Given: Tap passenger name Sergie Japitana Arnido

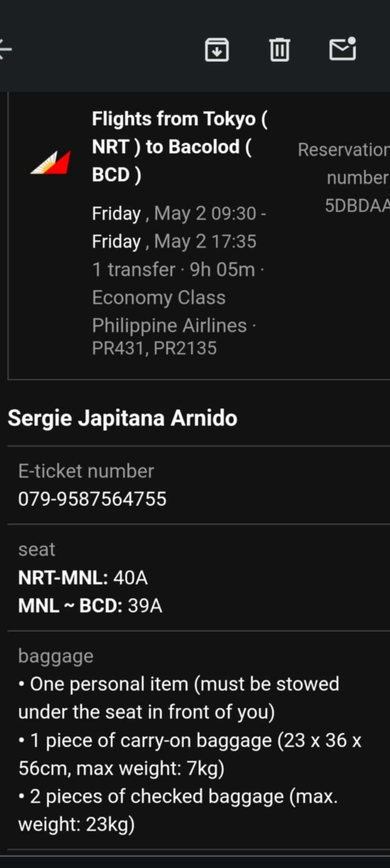Looking at the screenshot, I should tap(122, 418).
